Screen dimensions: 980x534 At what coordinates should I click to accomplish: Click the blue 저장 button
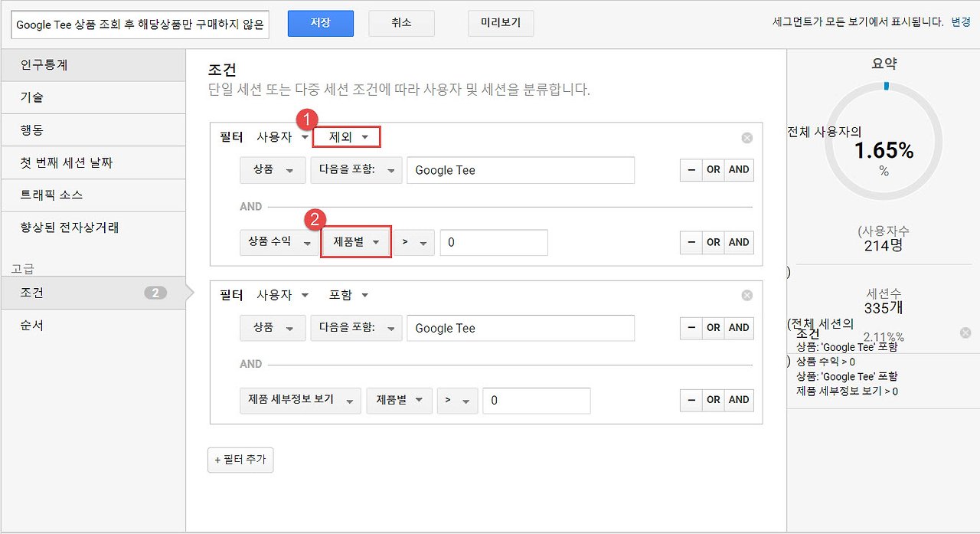321,23
